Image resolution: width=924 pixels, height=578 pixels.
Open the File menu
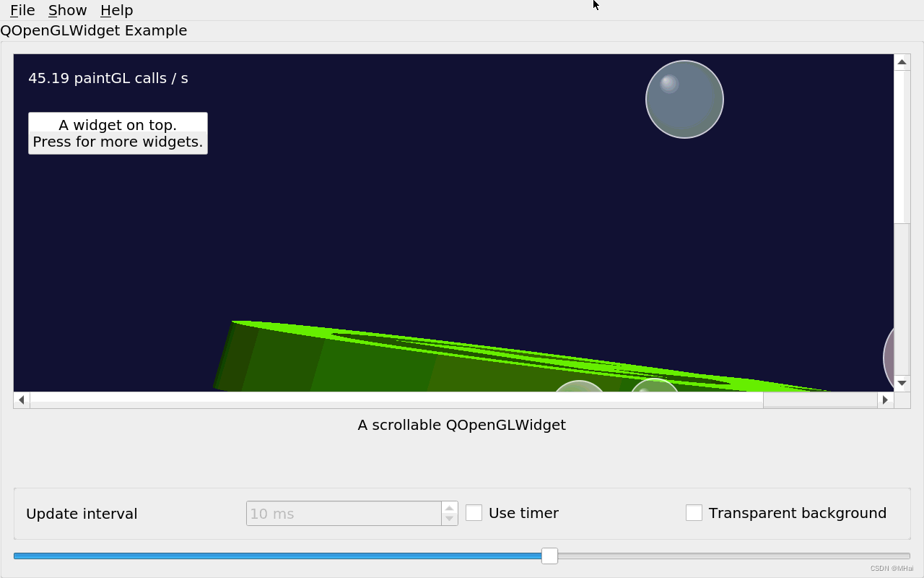tap(21, 10)
